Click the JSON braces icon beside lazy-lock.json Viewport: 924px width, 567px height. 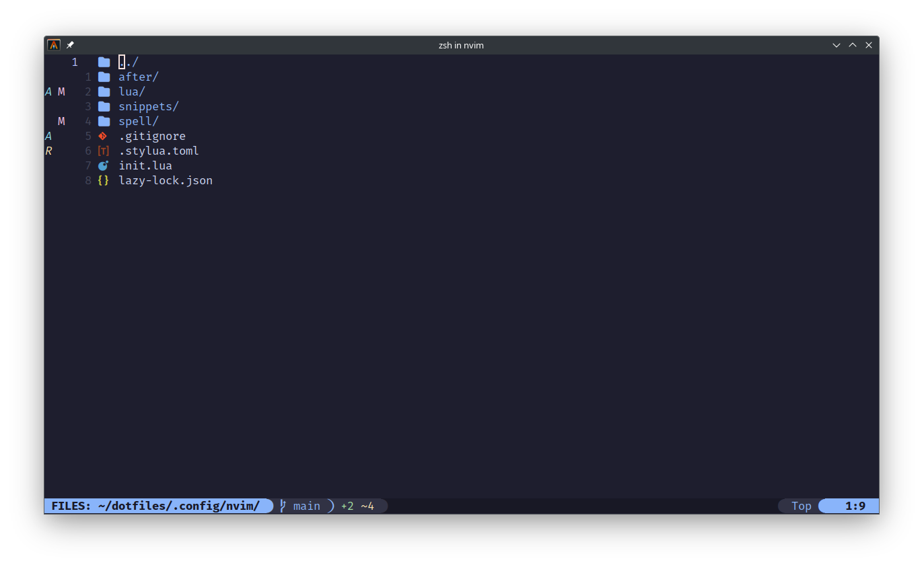[103, 180]
